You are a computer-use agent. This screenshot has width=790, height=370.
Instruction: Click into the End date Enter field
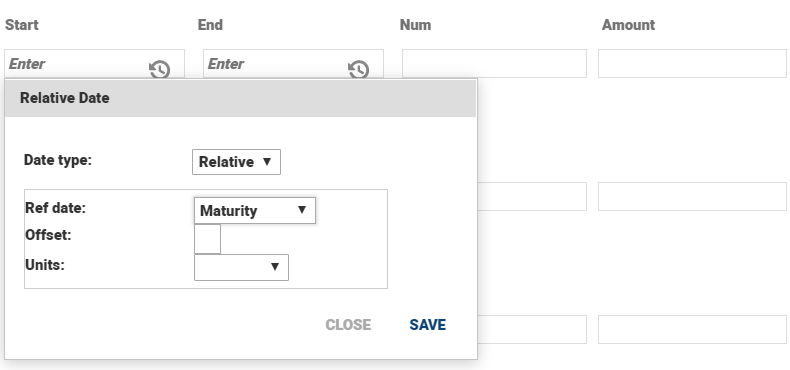(277, 64)
